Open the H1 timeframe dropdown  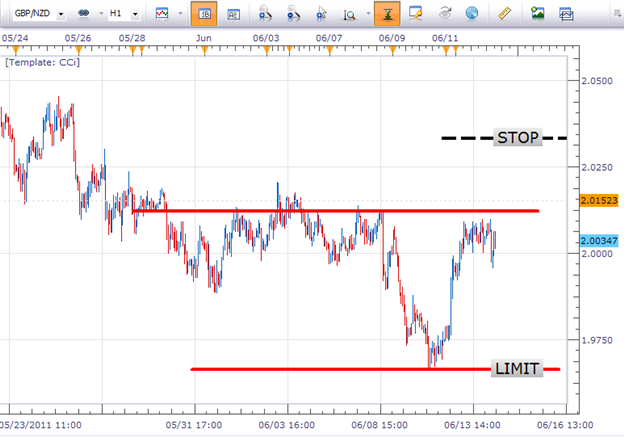tap(135, 14)
